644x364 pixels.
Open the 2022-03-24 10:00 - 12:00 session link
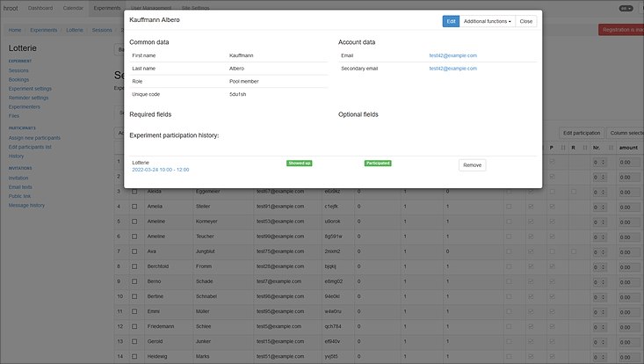[x=161, y=169]
